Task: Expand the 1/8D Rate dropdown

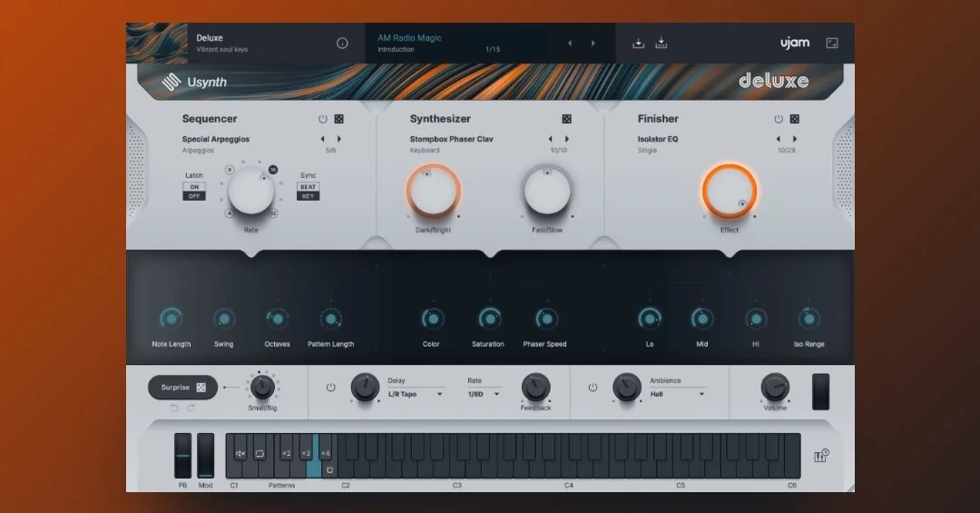Action: 484,394
